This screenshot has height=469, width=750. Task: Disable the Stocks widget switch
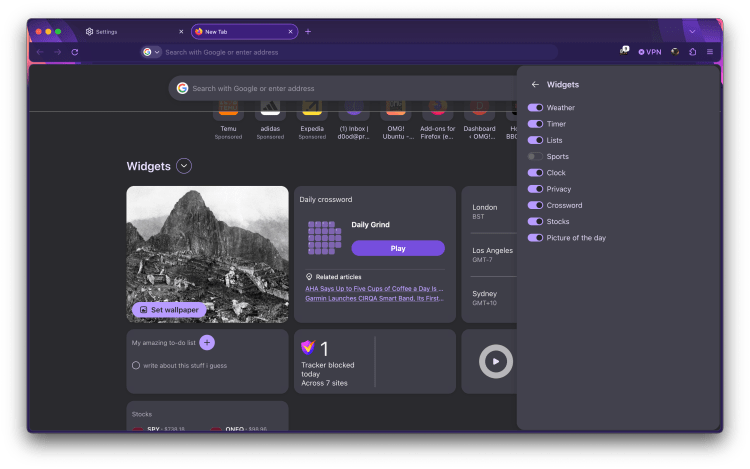click(x=535, y=221)
